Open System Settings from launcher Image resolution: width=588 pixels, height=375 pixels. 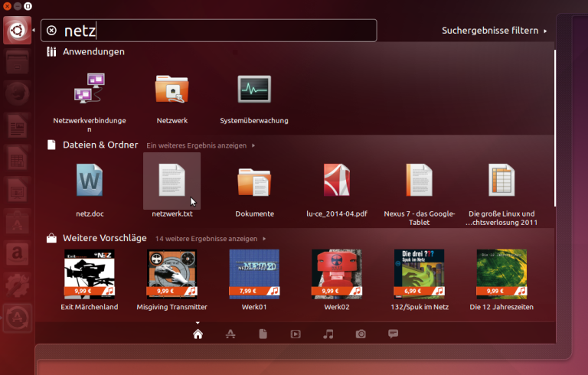point(18,285)
